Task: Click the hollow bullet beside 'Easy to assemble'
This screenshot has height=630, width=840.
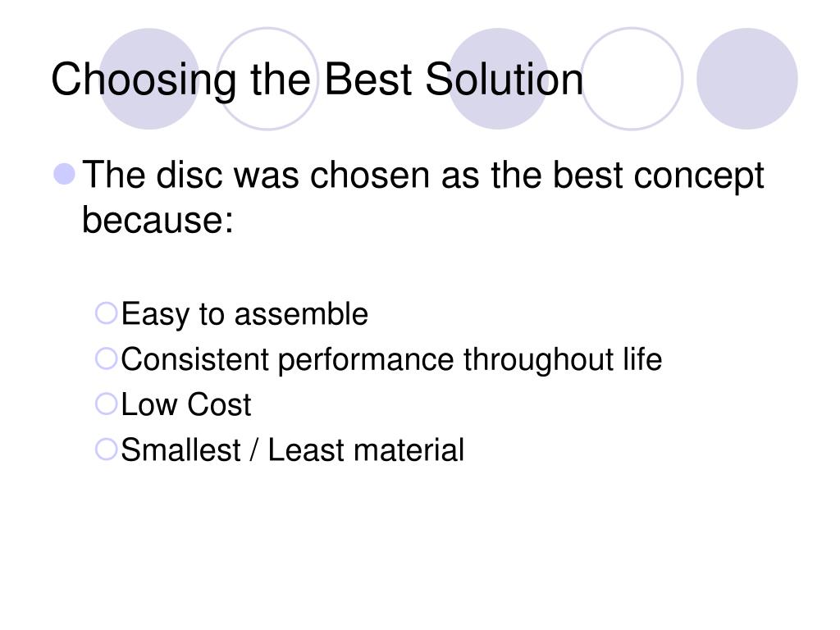Action: [x=106, y=313]
